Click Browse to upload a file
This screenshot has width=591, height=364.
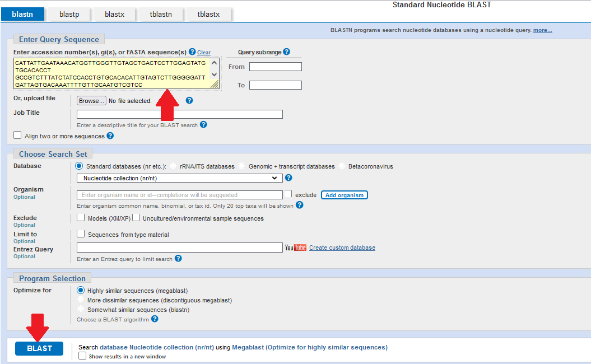(x=91, y=101)
